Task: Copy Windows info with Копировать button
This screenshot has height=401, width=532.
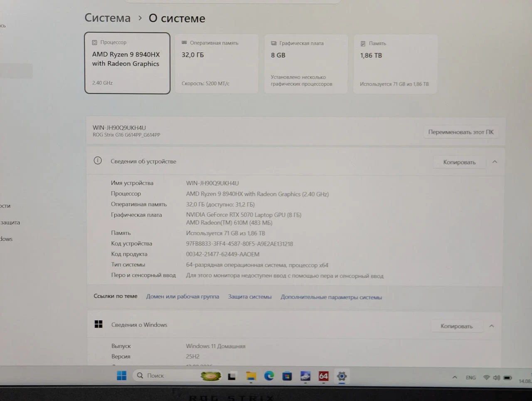Action: click(x=456, y=326)
